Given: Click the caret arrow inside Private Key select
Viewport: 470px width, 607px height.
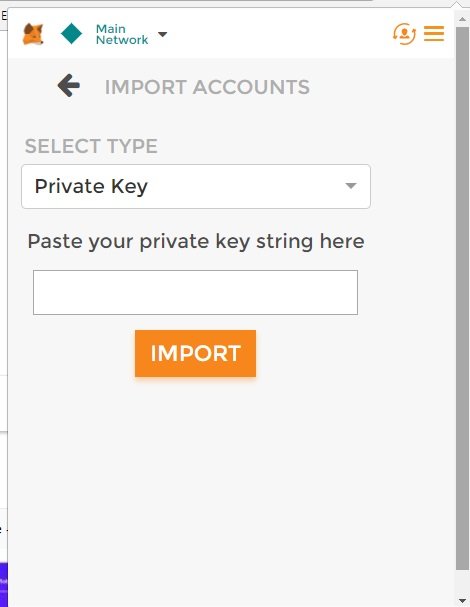Looking at the screenshot, I should coord(351,186).
